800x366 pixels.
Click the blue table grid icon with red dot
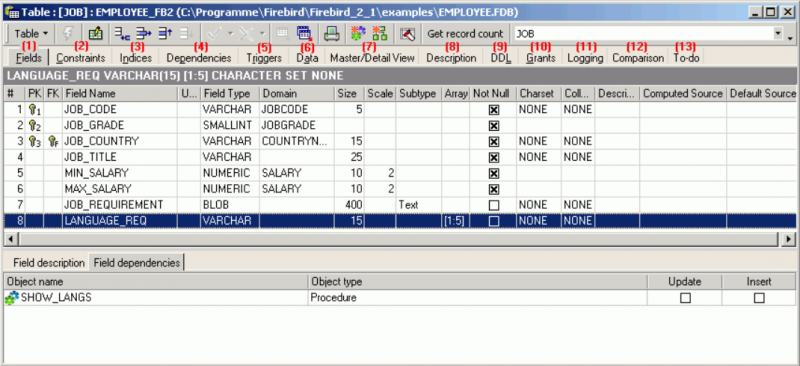point(304,34)
